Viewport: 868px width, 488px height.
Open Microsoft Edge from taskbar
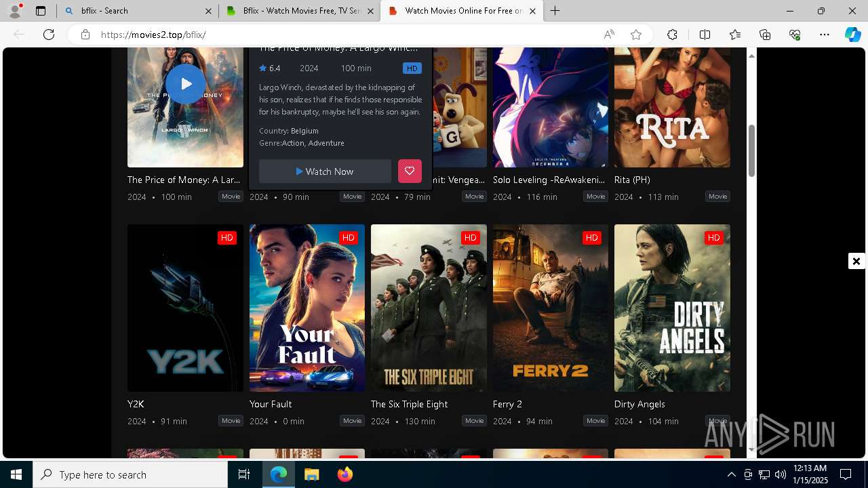click(x=279, y=474)
